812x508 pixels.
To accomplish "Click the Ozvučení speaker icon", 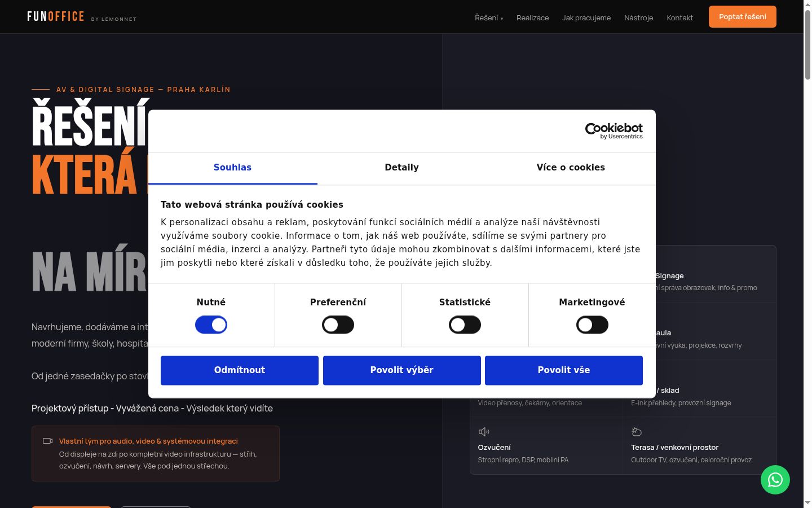I will [x=484, y=432].
